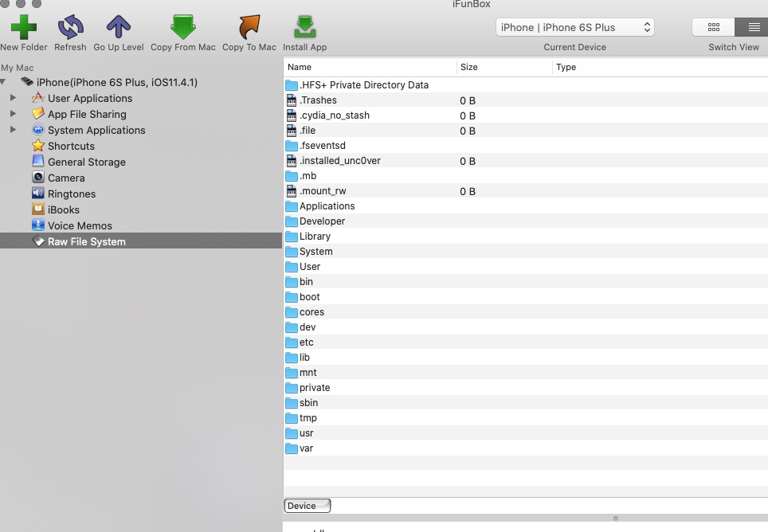The height and width of the screenshot is (532, 768).
Task: Select the System folder icon
Action: point(292,252)
